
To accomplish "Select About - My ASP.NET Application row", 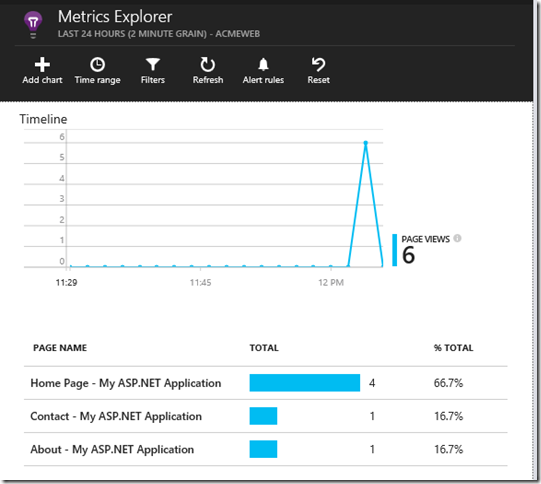I will click(x=266, y=449).
